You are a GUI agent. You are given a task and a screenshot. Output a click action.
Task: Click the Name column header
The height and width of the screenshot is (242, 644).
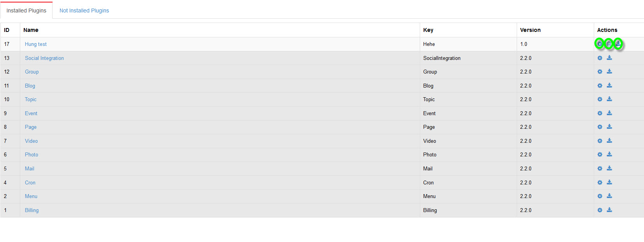click(31, 30)
